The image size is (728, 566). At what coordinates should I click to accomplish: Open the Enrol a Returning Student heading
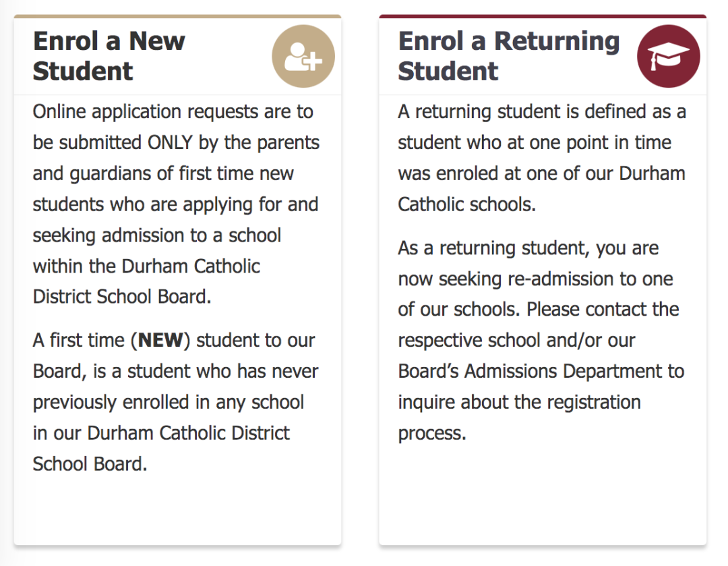[x=509, y=56]
